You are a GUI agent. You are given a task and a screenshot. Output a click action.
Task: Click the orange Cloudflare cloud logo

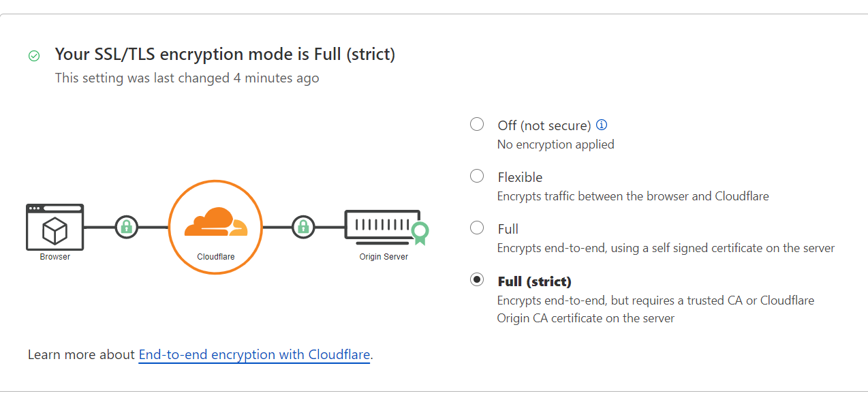tap(215, 222)
